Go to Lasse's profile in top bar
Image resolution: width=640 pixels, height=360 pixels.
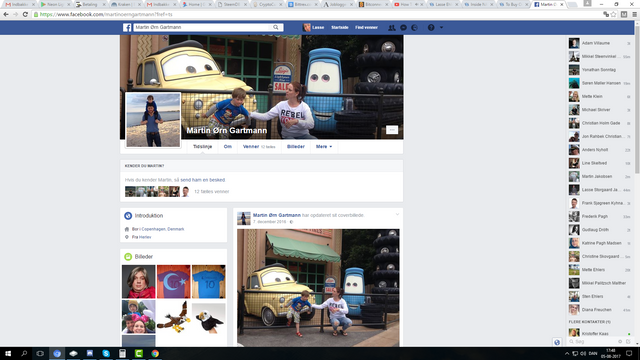click(x=313, y=27)
